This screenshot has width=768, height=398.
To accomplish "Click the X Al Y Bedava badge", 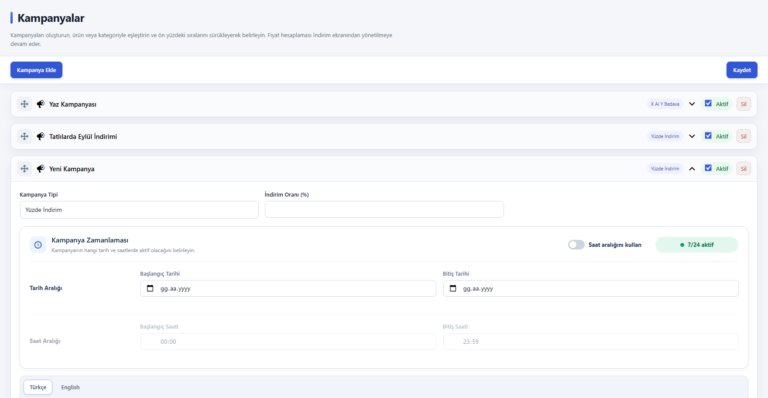I will coord(665,104).
